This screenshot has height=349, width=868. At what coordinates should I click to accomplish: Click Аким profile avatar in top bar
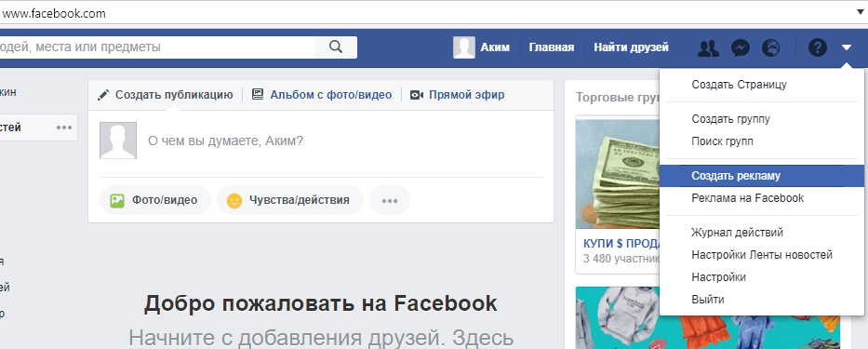tap(464, 47)
